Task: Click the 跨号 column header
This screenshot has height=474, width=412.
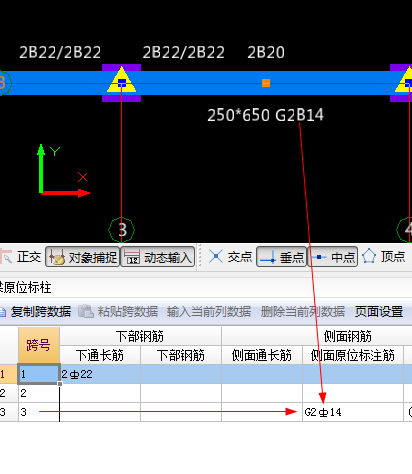Action: pyautogui.click(x=39, y=345)
